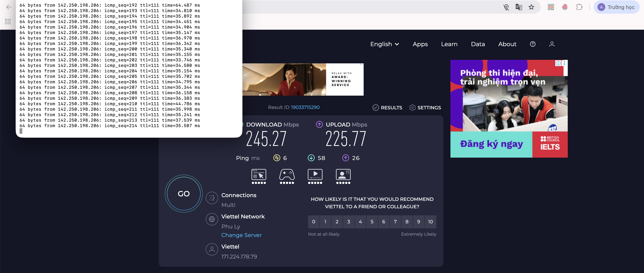
Task: Open the Apps menu item
Action: [420, 44]
